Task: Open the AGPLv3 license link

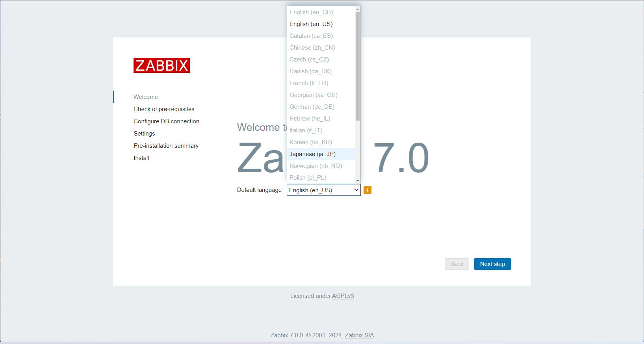Action: (343, 296)
